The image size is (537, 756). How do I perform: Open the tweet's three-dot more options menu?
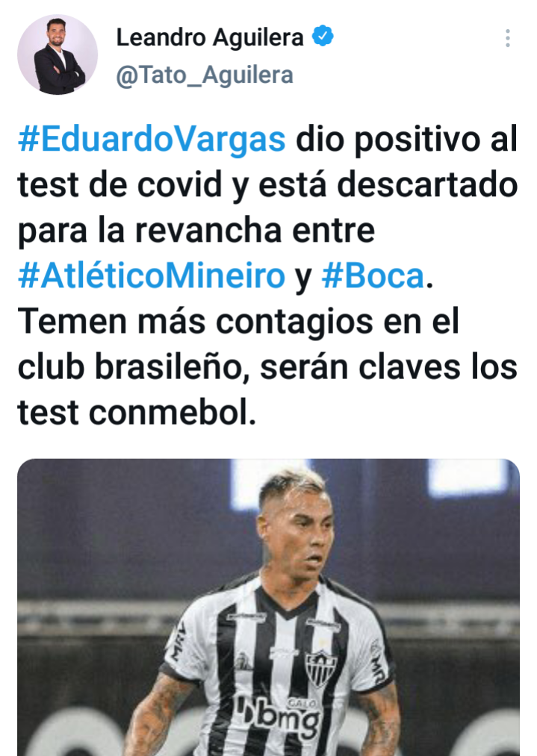pyautogui.click(x=508, y=38)
